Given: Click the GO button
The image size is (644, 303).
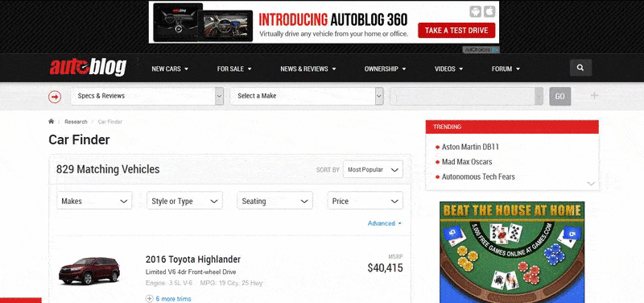Looking at the screenshot, I should coord(560,96).
